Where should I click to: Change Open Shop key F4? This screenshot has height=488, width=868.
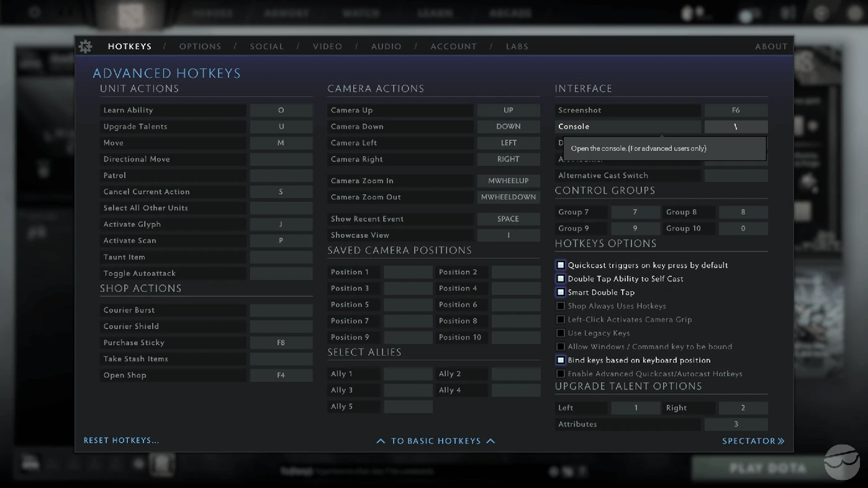click(x=281, y=376)
